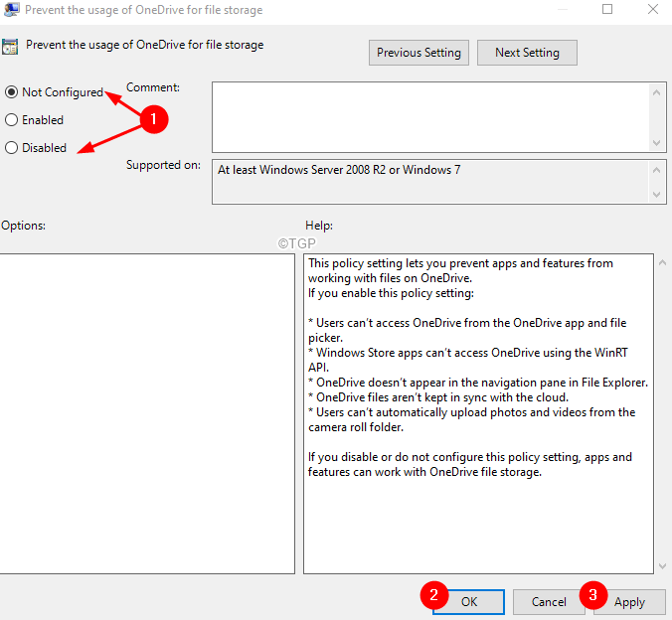Click the Previous Setting button

tap(419, 53)
